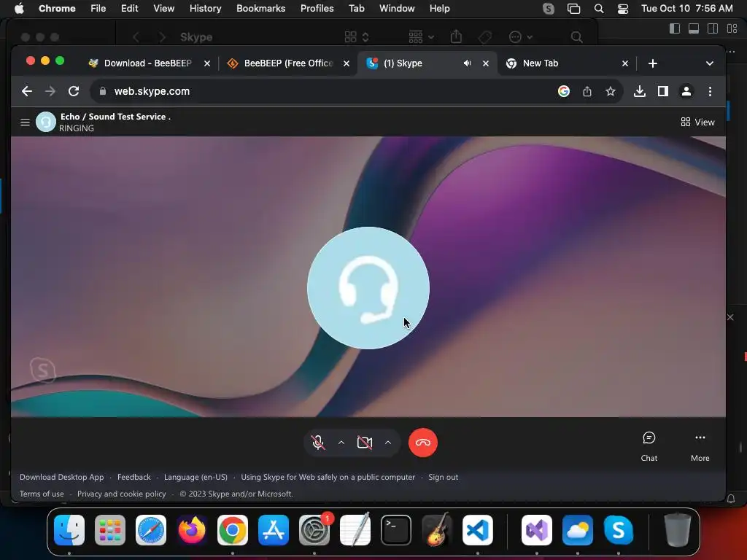
Task: Open a new Chrome tab
Action: point(653,63)
